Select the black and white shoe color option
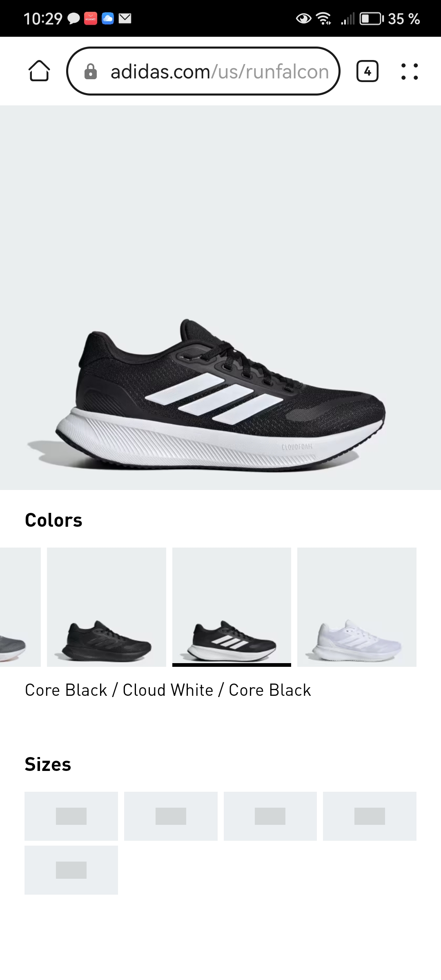Image resolution: width=441 pixels, height=980 pixels. coord(232,607)
